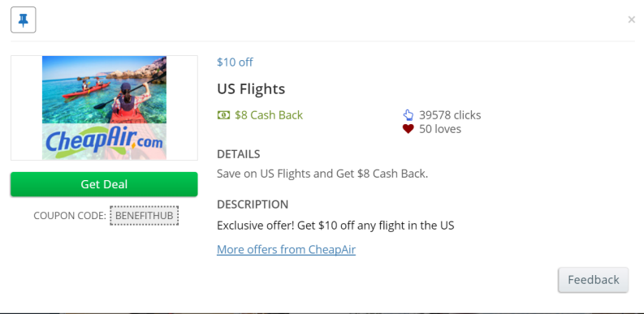The width and height of the screenshot is (644, 314).
Task: Open the Feedback button
Action: 593,280
